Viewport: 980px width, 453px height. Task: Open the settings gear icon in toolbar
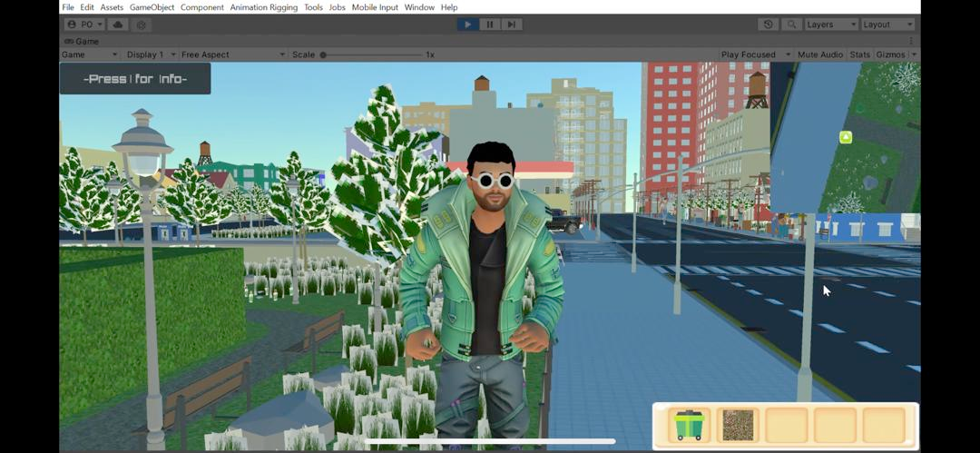[142, 25]
